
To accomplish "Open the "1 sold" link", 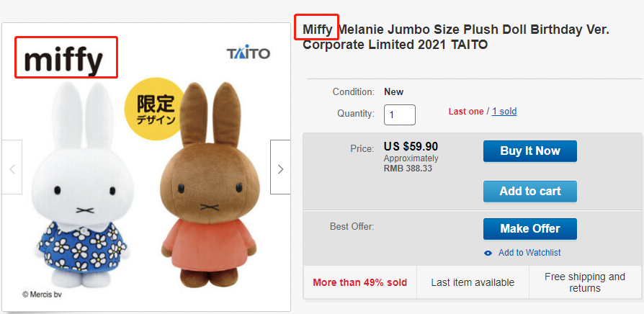I will [x=504, y=112].
